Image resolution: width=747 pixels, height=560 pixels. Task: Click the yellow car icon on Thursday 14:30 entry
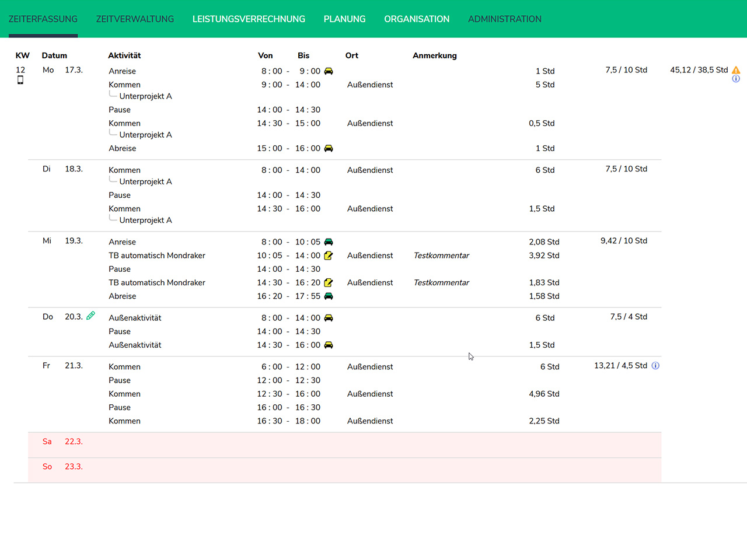pyautogui.click(x=329, y=345)
